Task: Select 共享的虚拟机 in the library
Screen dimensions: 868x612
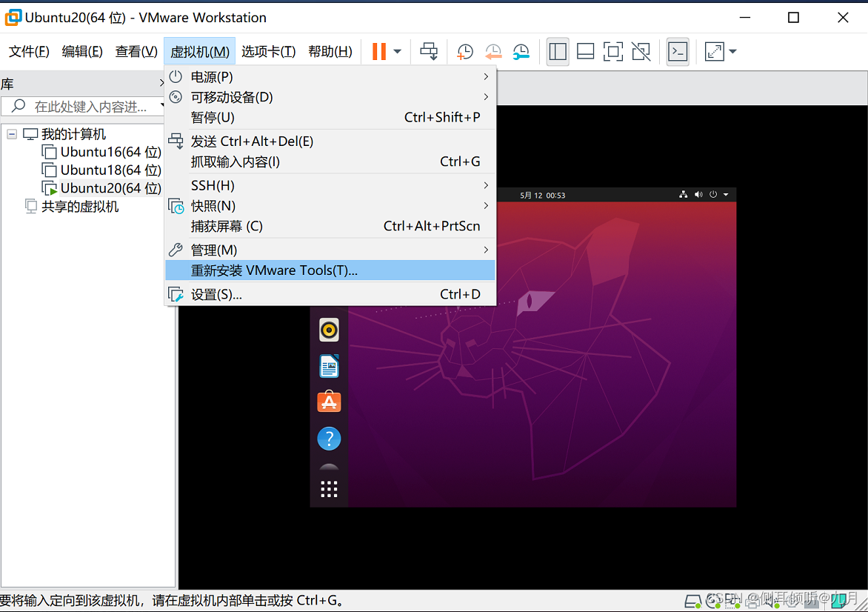Action: pyautogui.click(x=80, y=207)
